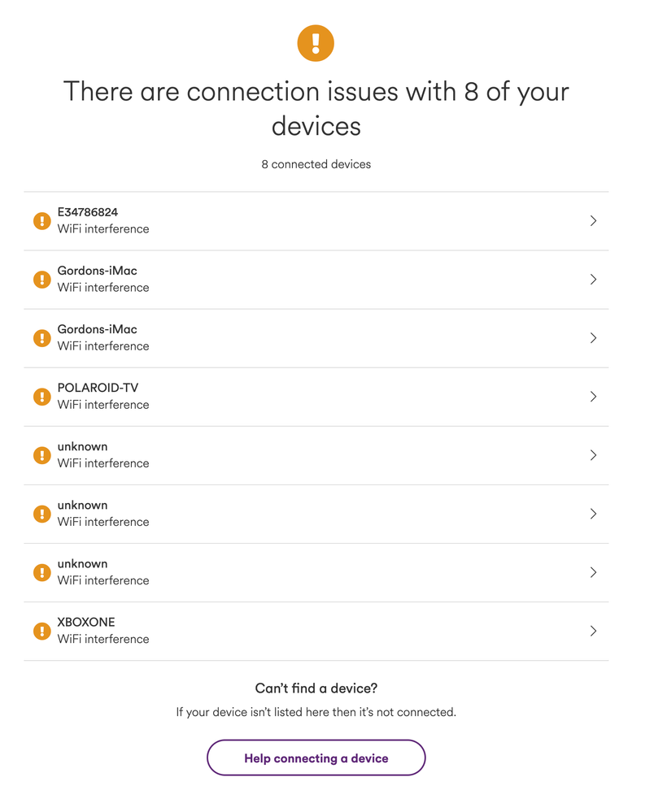Expand the middle unknown device's chevron
654x812 pixels.
tap(593, 514)
